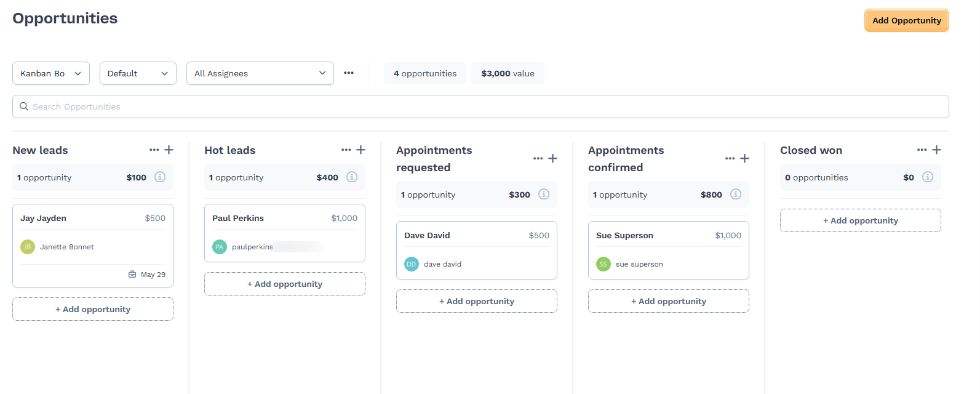Image resolution: width=980 pixels, height=394 pixels.
Task: Open the Closed won column options menu
Action: pyautogui.click(x=921, y=150)
